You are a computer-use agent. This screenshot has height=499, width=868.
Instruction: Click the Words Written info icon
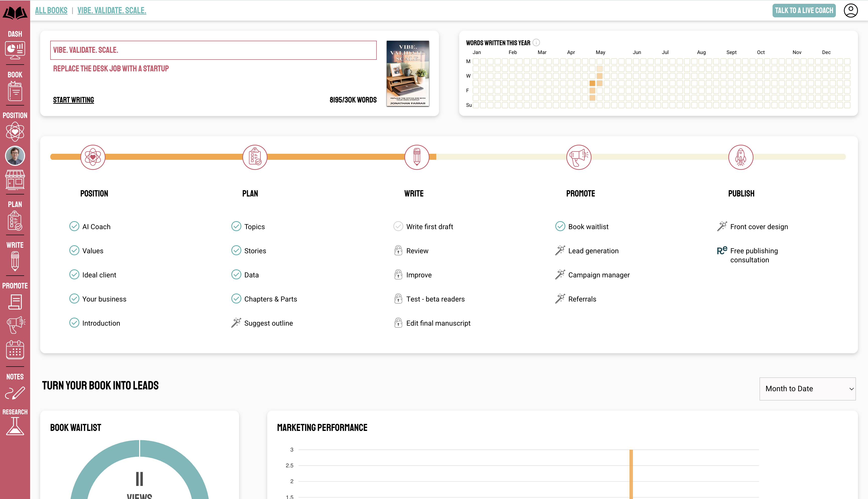pyautogui.click(x=536, y=42)
